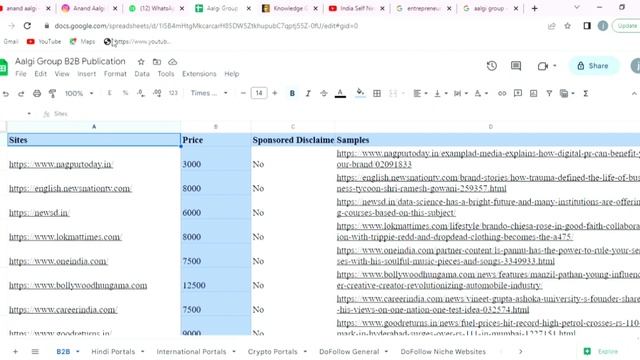The height and width of the screenshot is (360, 640).
Task: Switch to International Portals sheet tab
Action: tap(191, 351)
